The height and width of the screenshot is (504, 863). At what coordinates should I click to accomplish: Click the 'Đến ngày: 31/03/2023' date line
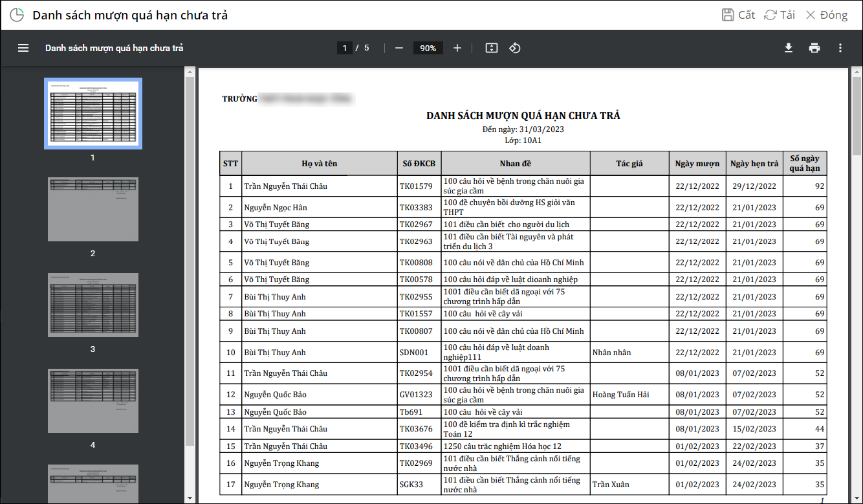(523, 129)
